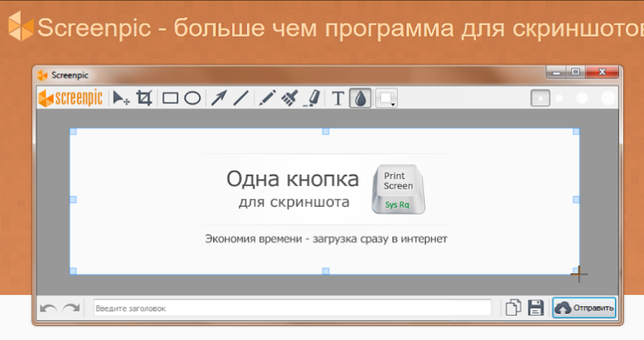Copy screenshot to clipboard
The width and height of the screenshot is (644, 340).
(513, 308)
